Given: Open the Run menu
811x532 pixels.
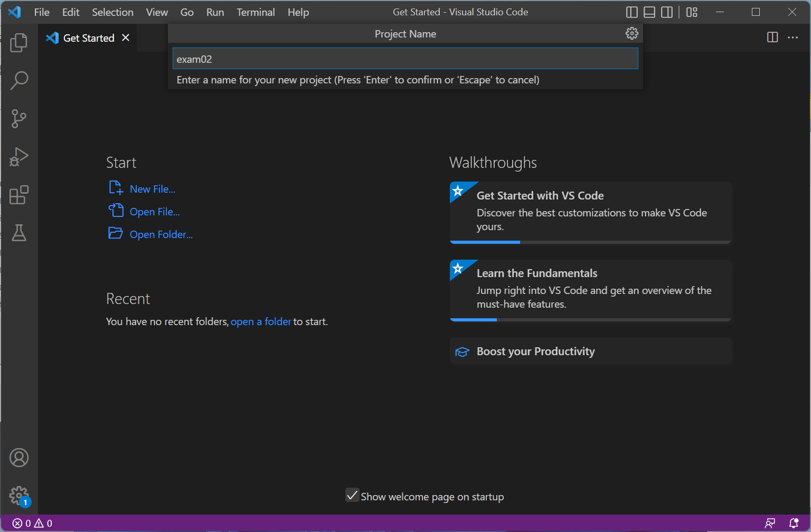Looking at the screenshot, I should 215,12.
